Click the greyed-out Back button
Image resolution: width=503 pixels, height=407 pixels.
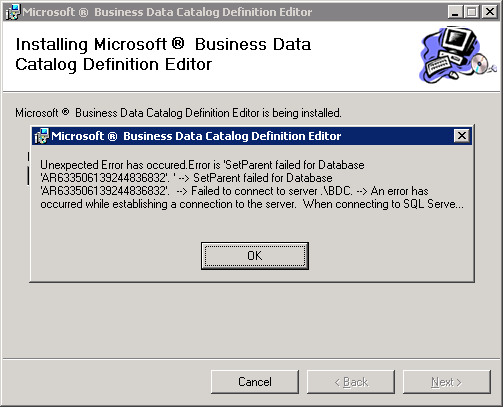tap(351, 382)
